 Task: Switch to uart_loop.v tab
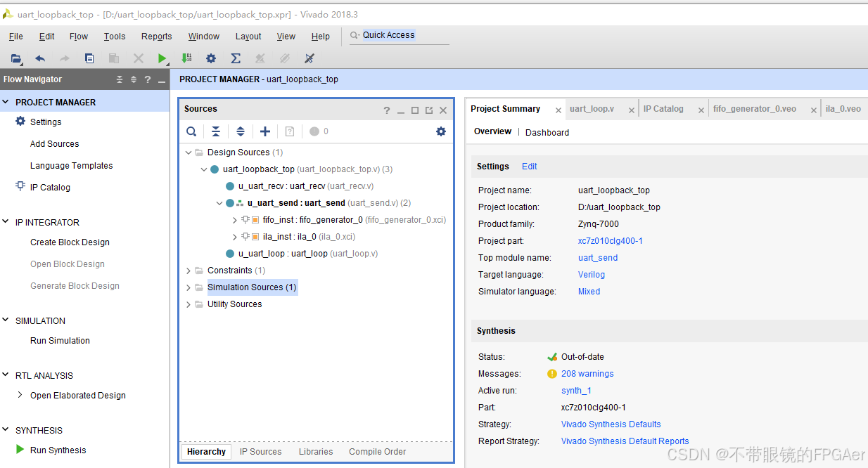coord(592,109)
